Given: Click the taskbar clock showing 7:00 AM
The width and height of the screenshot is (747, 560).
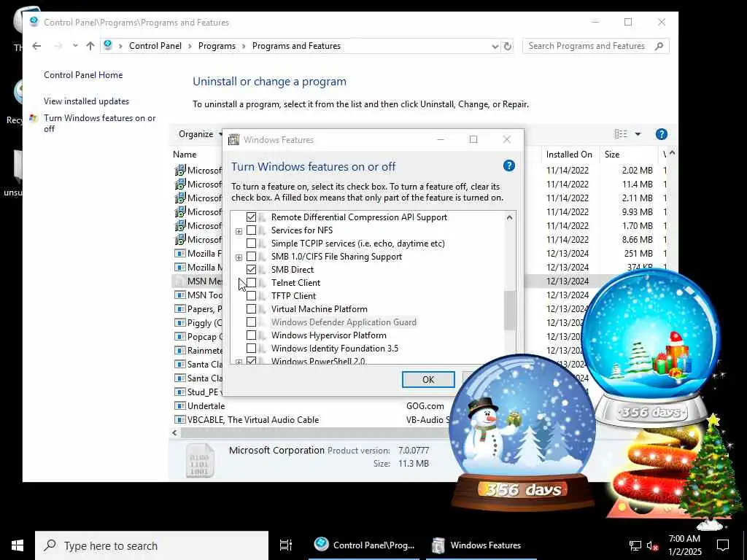Looking at the screenshot, I should [x=684, y=545].
